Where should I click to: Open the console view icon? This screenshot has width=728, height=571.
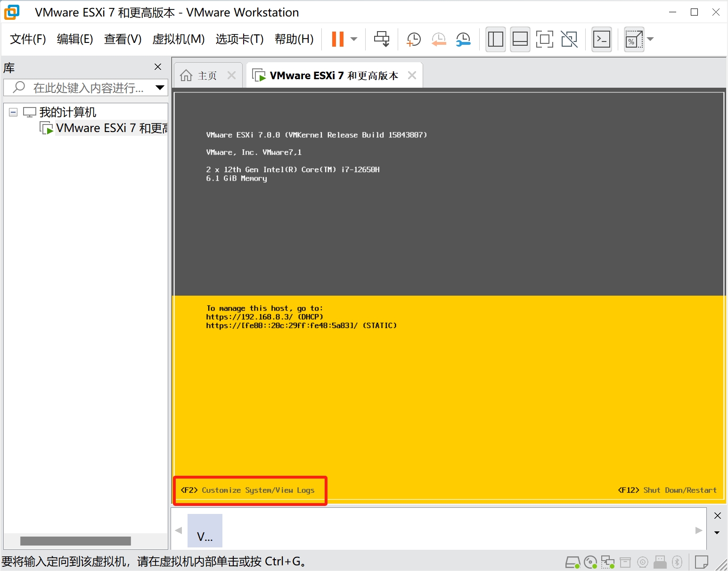(x=602, y=39)
